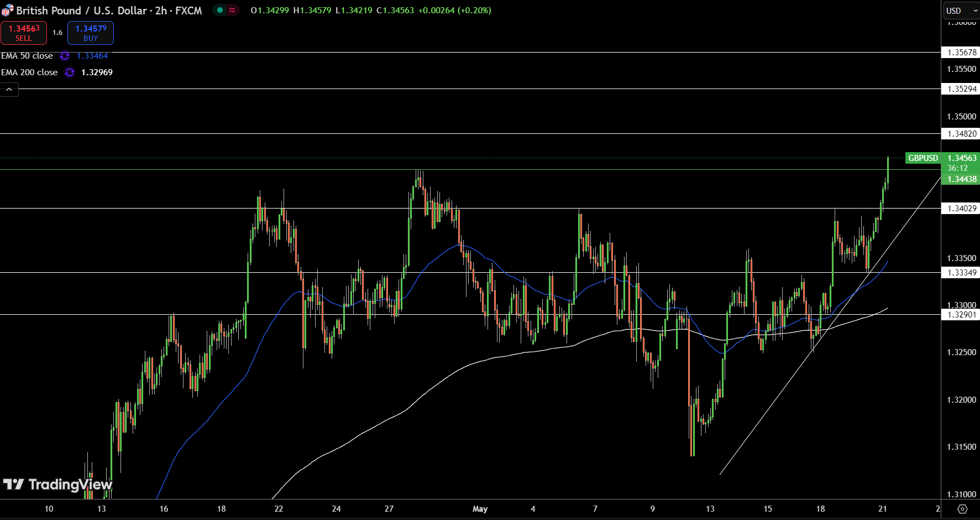This screenshot has height=520, width=980.
Task: Click the 1.35294 price level label
Action: [962, 89]
